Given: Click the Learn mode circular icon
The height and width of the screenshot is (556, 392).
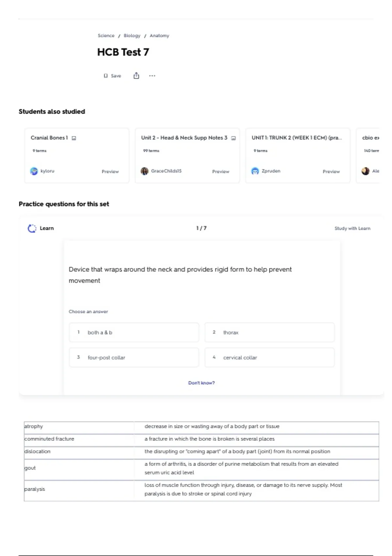Looking at the screenshot, I should [32, 228].
